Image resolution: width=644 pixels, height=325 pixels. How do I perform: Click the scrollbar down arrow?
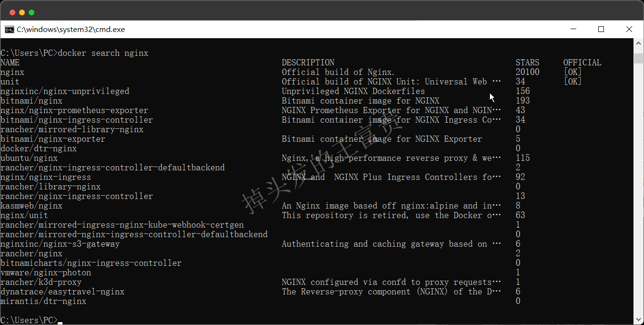pos(638,319)
